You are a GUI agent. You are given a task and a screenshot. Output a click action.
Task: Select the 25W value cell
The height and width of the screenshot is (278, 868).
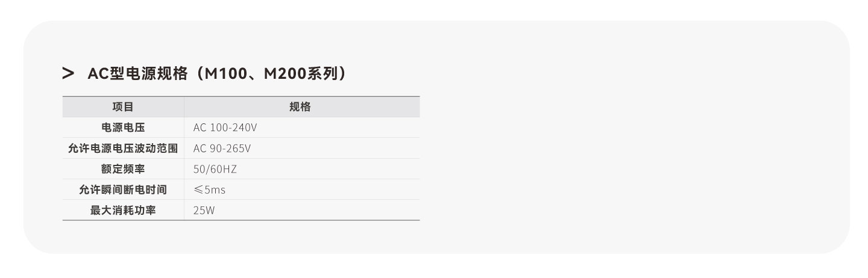pos(204,211)
